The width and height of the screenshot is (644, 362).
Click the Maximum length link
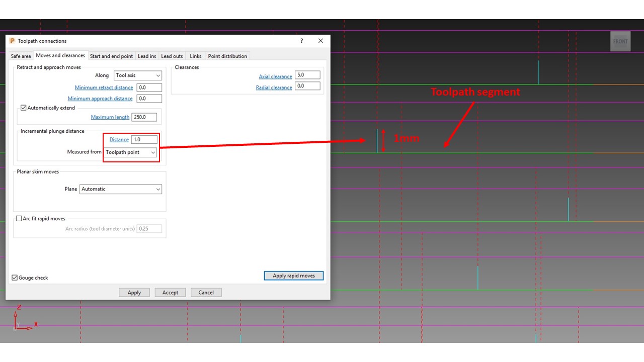[x=110, y=117]
